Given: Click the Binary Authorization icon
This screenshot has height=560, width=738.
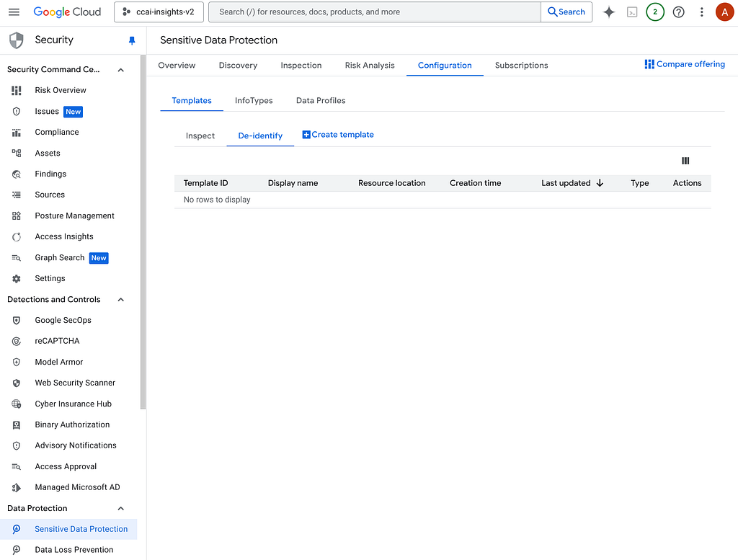Looking at the screenshot, I should (17, 425).
